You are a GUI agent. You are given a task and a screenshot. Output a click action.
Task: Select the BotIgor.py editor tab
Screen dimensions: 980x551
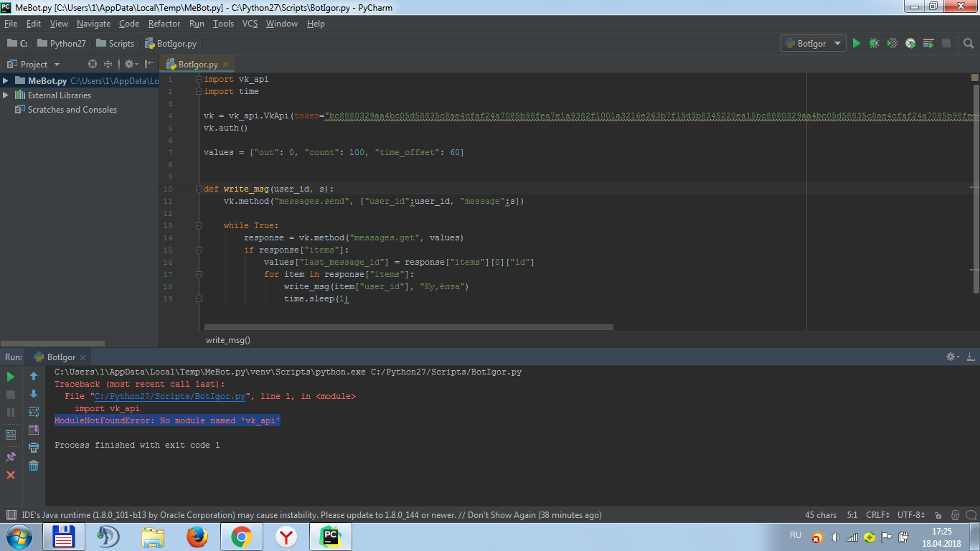click(198, 64)
